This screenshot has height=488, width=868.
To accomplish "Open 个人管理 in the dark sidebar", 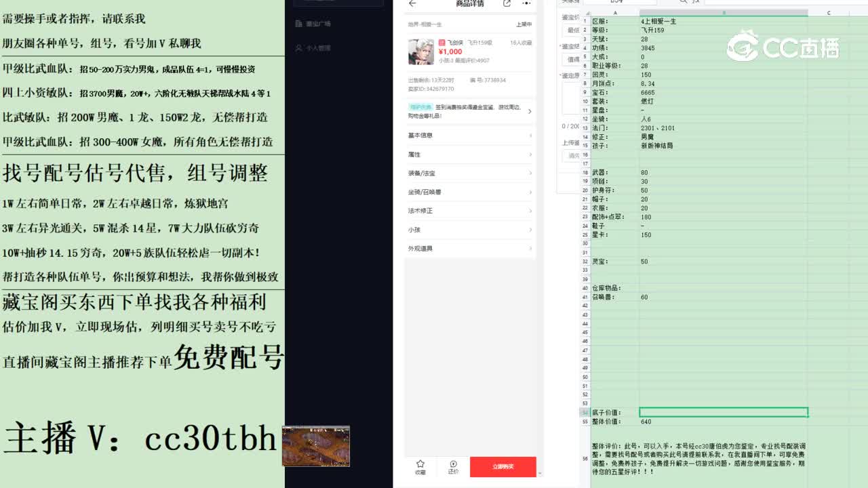I will pos(313,48).
